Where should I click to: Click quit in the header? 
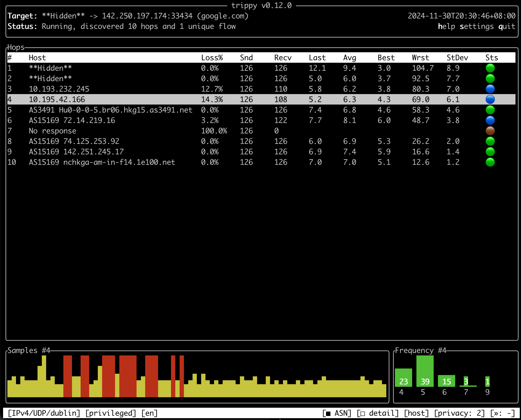[507, 26]
